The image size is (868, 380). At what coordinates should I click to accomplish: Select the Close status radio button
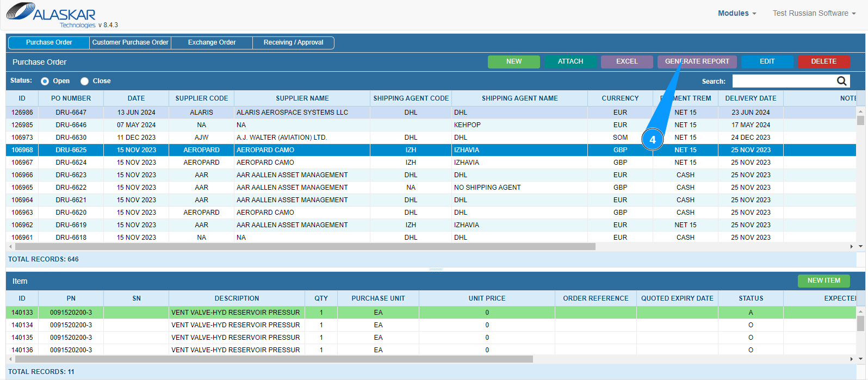tap(84, 81)
